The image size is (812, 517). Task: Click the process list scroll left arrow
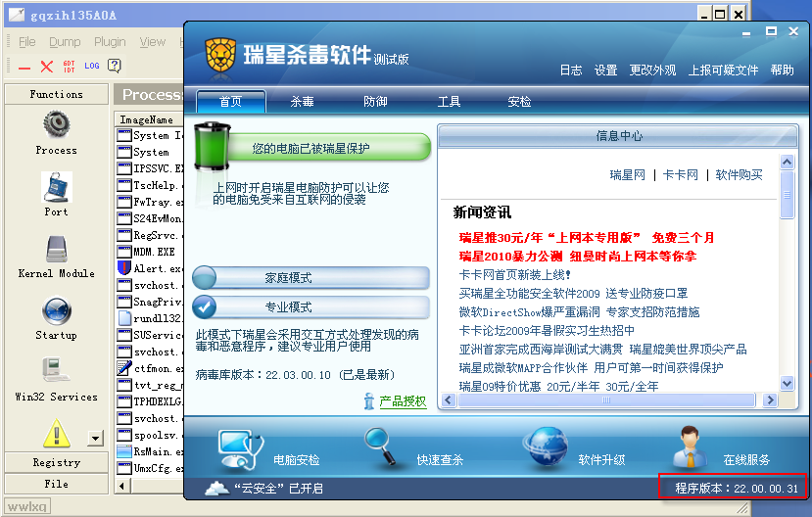[x=122, y=486]
